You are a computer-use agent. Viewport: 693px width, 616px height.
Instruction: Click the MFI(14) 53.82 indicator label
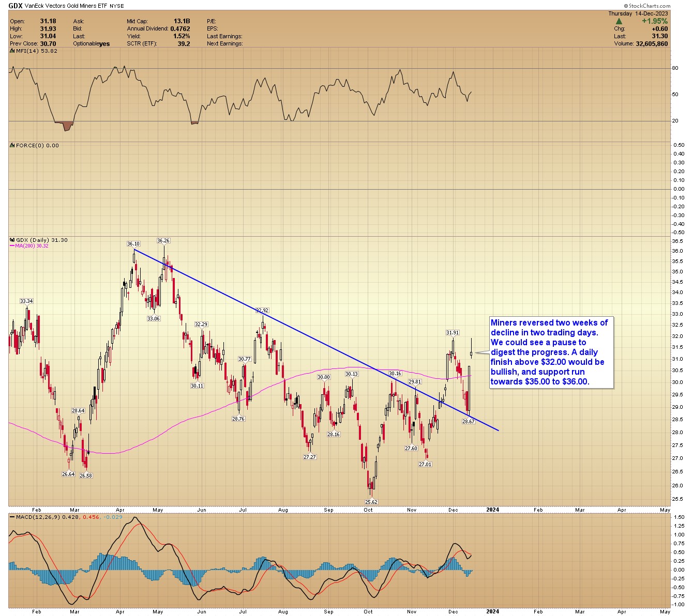click(36, 51)
